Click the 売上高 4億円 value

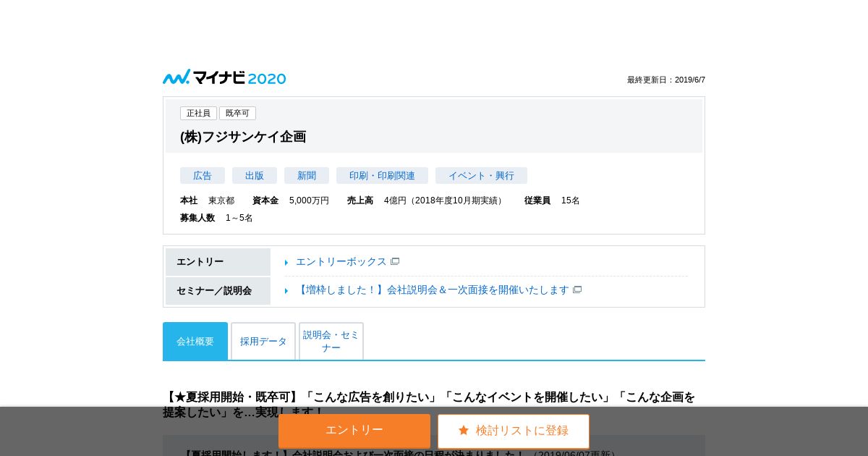444,200
